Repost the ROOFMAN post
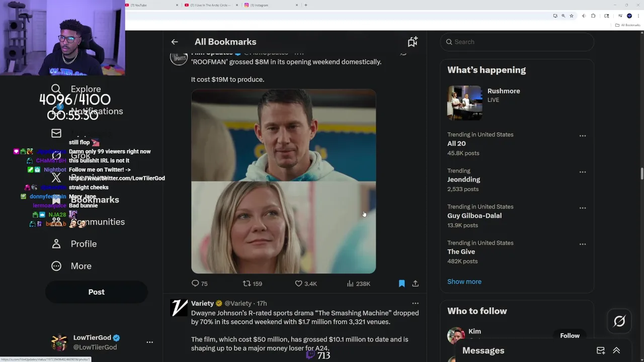The height and width of the screenshot is (362, 644). pos(253,284)
